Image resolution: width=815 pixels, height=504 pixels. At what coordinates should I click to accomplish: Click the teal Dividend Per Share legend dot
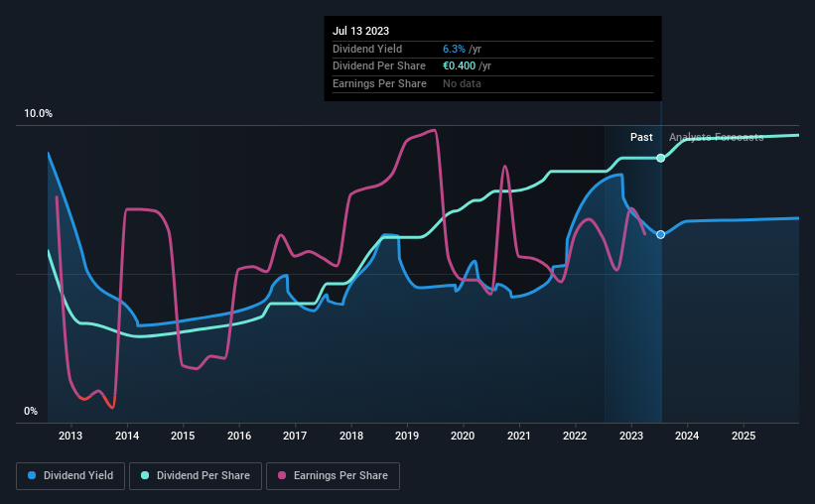coord(145,475)
